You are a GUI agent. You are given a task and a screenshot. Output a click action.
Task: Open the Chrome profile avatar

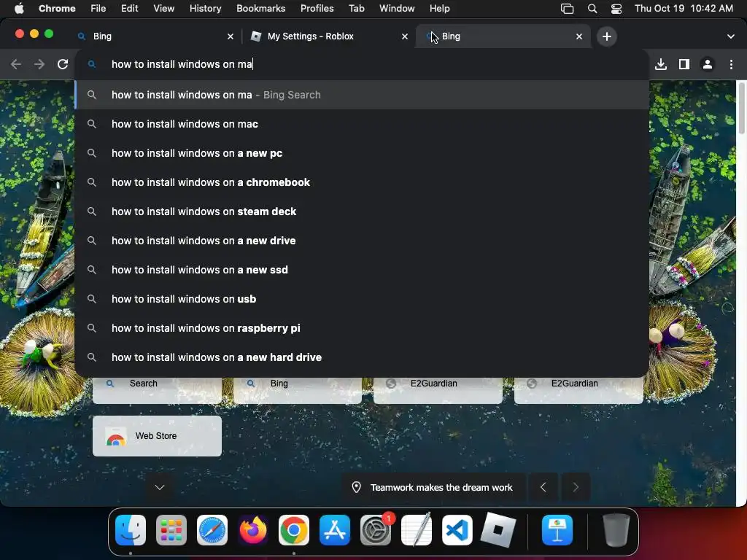pyautogui.click(x=708, y=64)
